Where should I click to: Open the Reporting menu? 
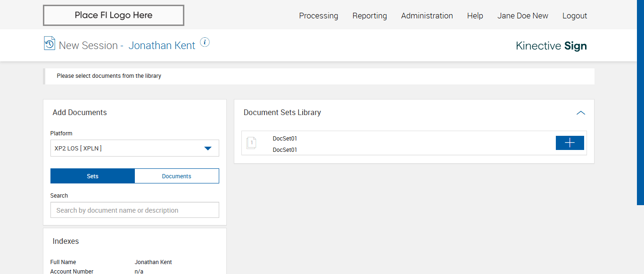click(370, 16)
